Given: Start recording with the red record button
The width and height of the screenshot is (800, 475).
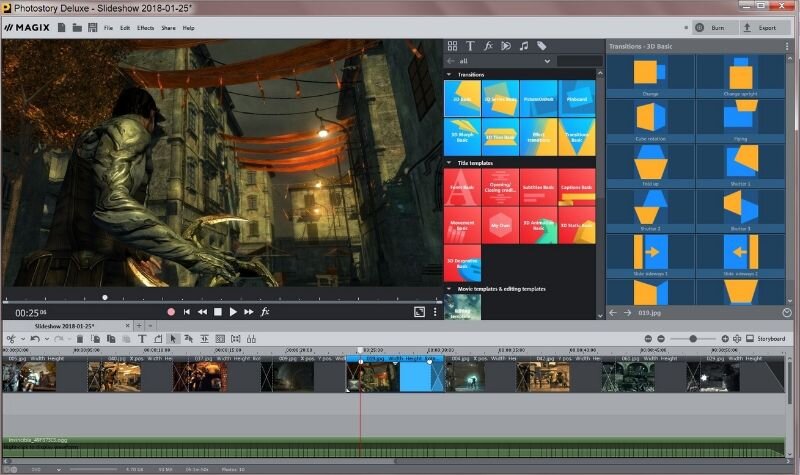Looking at the screenshot, I should (171, 312).
